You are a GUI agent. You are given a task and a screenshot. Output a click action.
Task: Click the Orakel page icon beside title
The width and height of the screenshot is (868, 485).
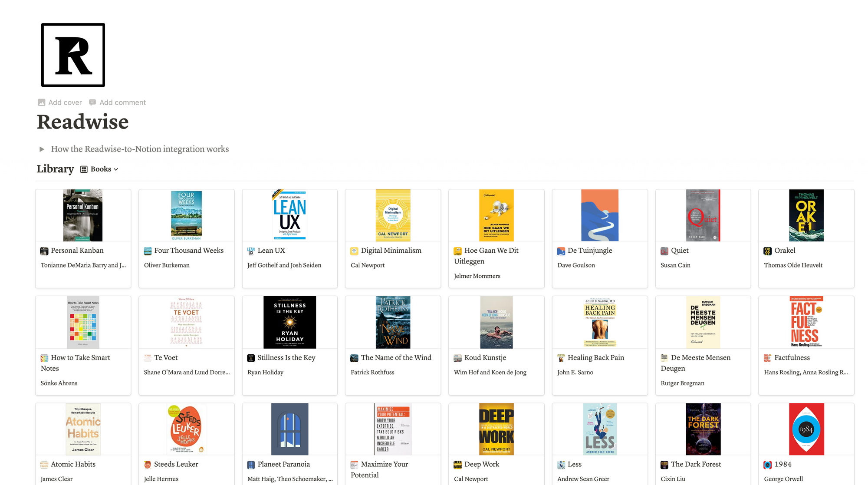[767, 251]
